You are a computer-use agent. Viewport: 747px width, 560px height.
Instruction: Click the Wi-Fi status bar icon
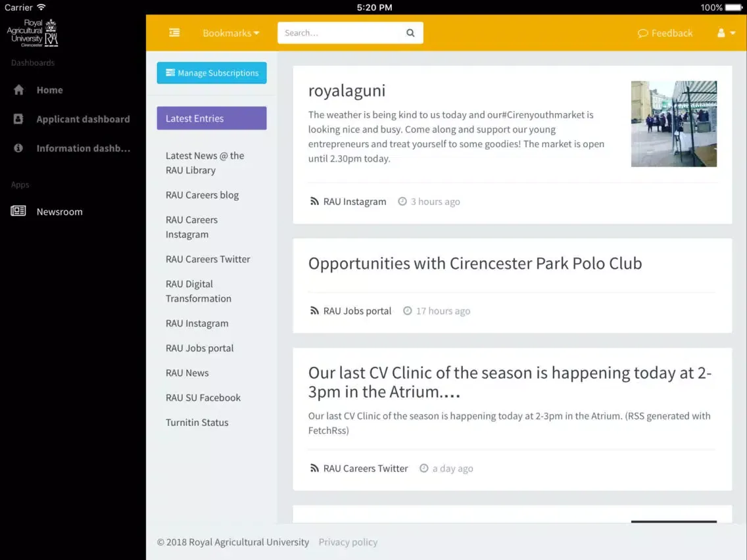(x=41, y=7)
